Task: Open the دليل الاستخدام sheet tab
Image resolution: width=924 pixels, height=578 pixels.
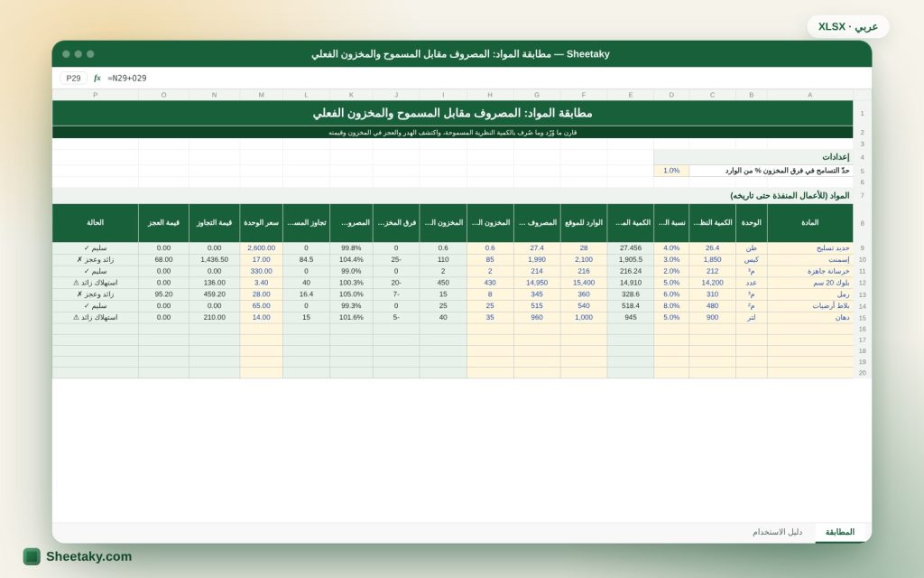Action: pyautogui.click(x=777, y=532)
